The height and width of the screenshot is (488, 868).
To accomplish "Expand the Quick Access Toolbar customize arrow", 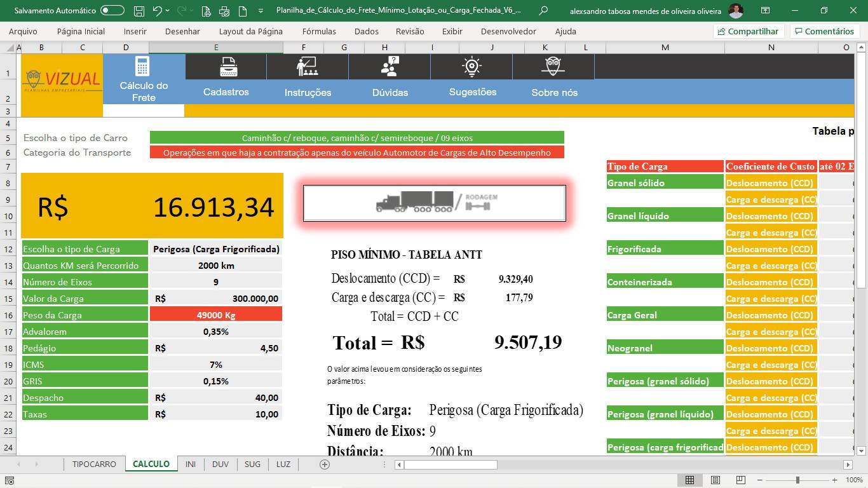I will click(261, 11).
